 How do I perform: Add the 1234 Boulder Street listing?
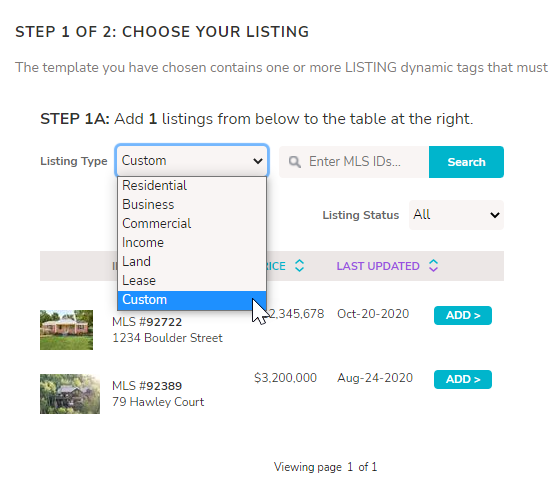463,315
